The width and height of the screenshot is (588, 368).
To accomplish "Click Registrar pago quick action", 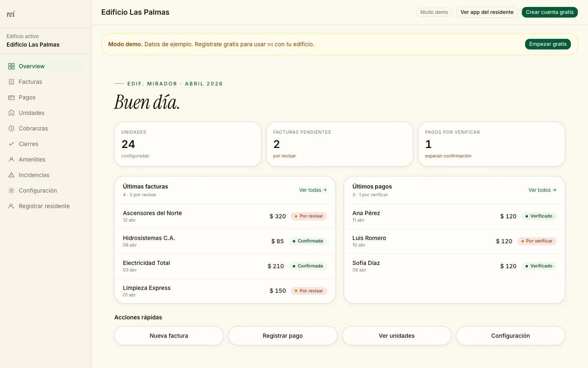I will click(283, 336).
